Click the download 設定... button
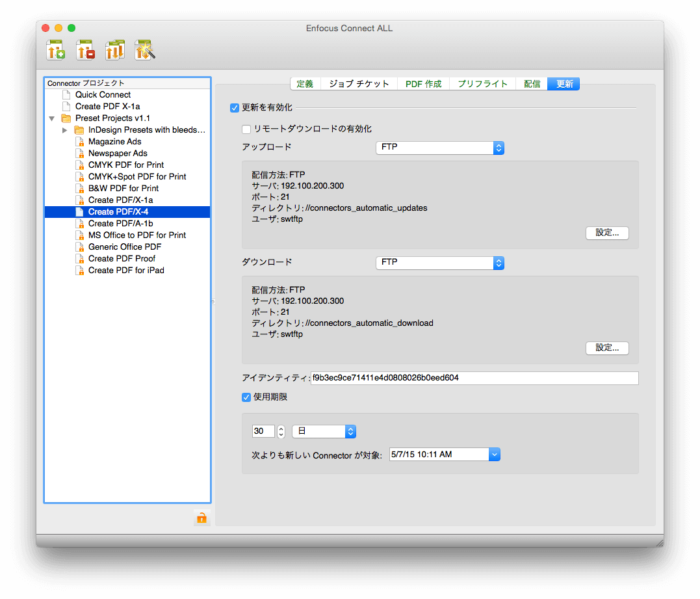 tap(607, 348)
